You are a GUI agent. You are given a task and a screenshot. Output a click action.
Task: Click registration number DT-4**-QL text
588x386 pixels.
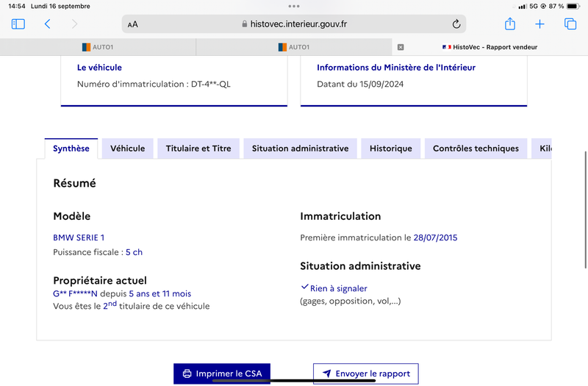pos(211,84)
